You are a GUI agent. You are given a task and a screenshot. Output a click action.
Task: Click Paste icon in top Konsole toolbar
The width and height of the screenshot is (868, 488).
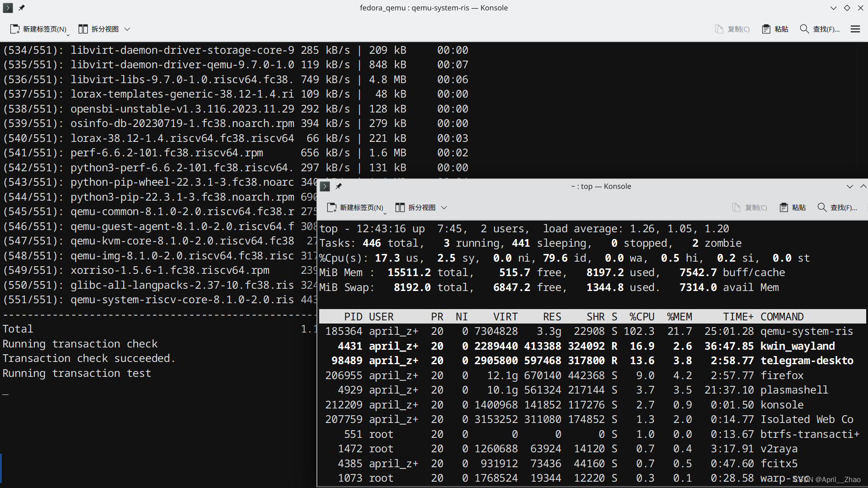click(783, 207)
